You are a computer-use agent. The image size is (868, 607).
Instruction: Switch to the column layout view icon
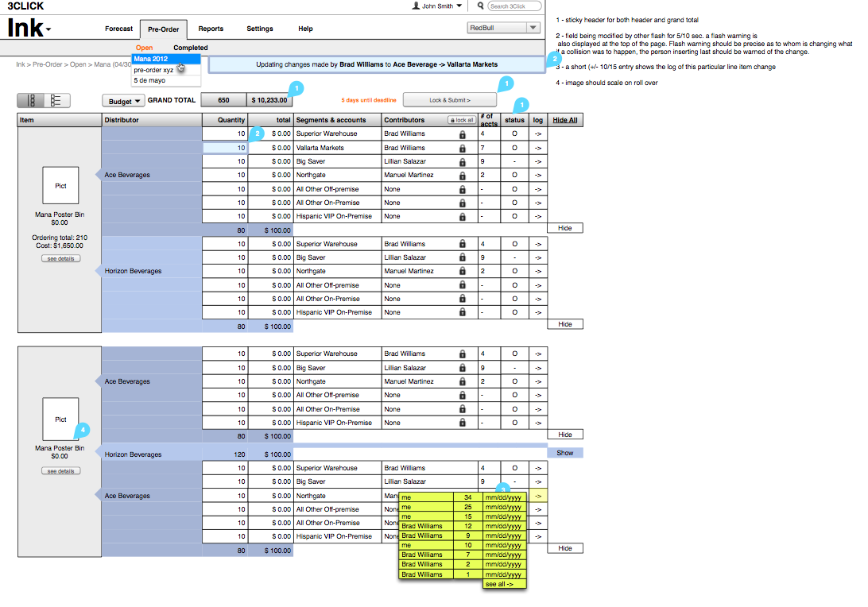click(31, 100)
